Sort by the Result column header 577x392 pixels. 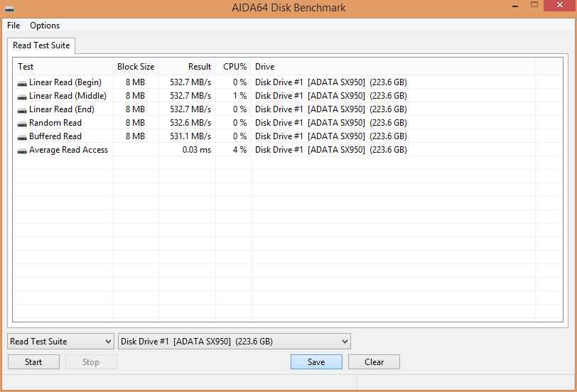[187, 67]
